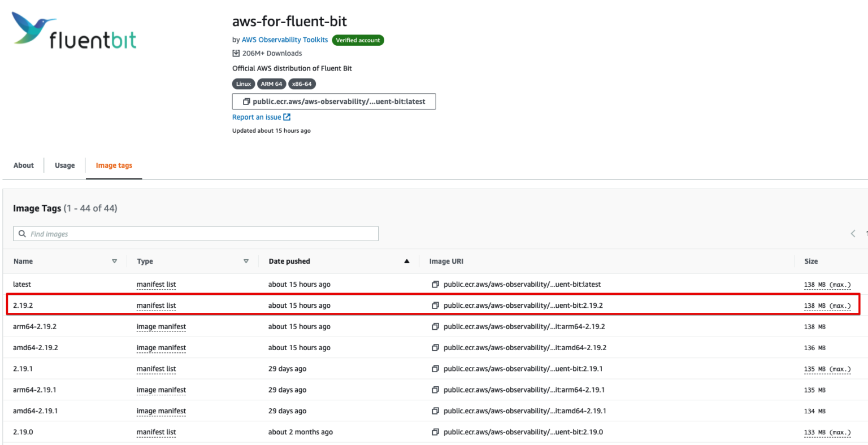Click the external link icon after Report an issue
868x445 pixels.
click(x=287, y=117)
